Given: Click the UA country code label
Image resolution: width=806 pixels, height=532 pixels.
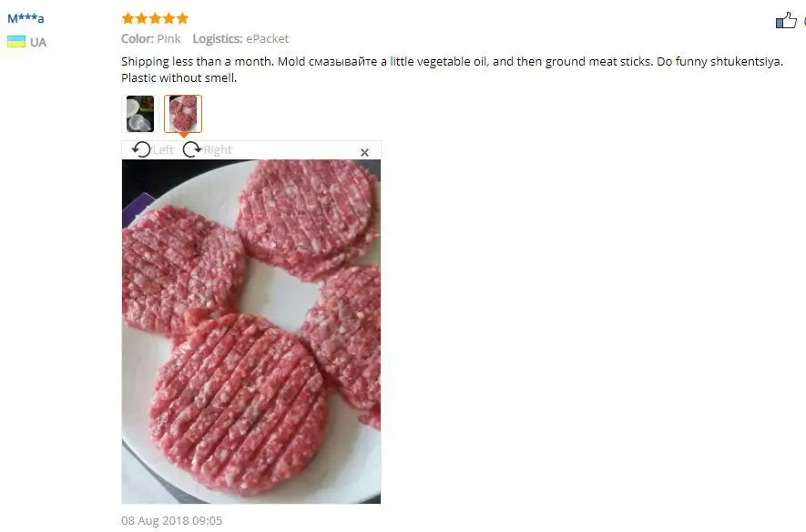Looking at the screenshot, I should pyautogui.click(x=38, y=42).
